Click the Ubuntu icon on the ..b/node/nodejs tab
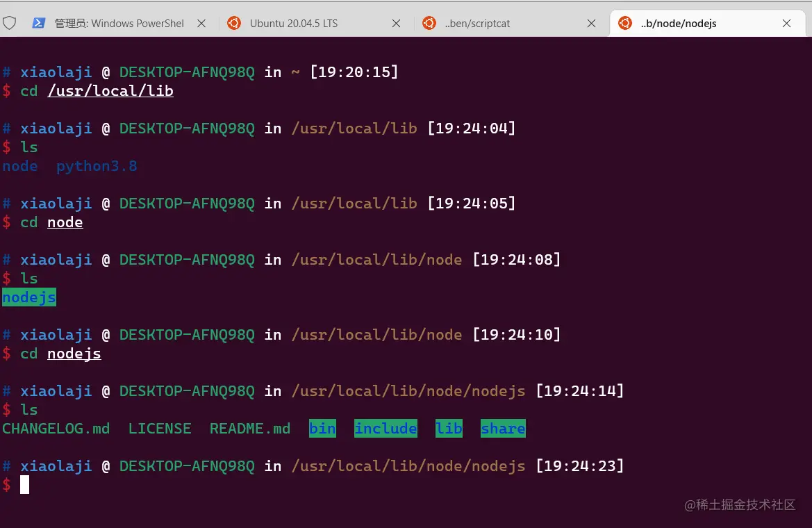 click(x=625, y=24)
